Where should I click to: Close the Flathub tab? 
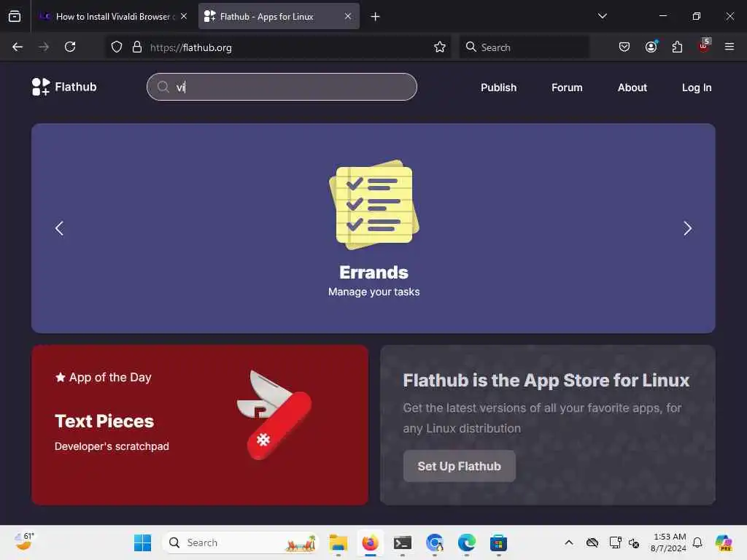(348, 16)
